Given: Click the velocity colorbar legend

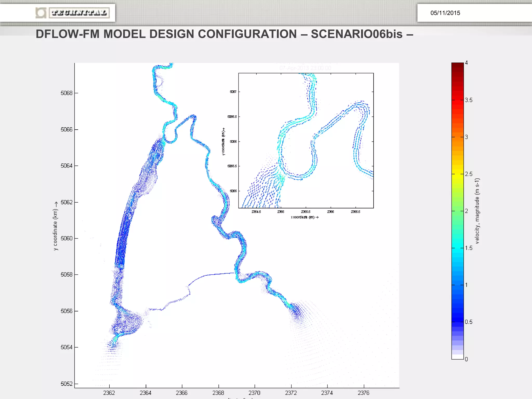Looking at the screenshot, I should (457, 211).
